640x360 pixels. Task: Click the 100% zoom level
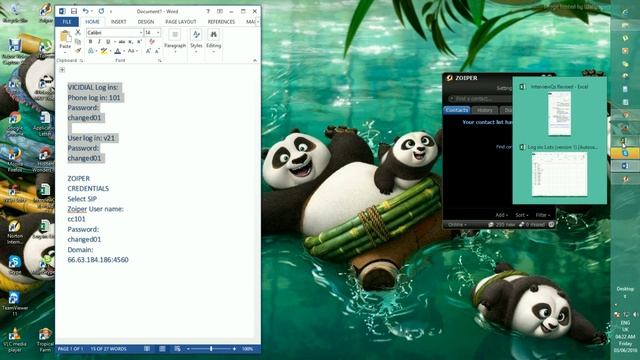[247, 349]
